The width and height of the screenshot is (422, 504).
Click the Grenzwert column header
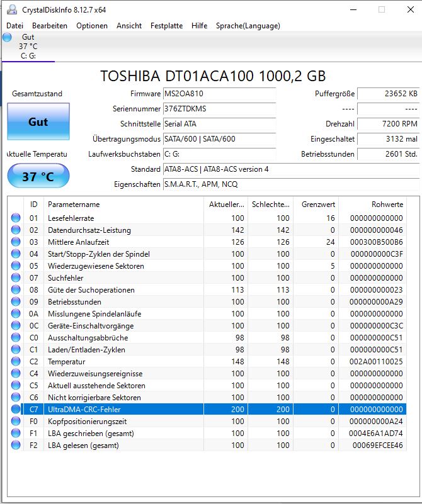316,204
